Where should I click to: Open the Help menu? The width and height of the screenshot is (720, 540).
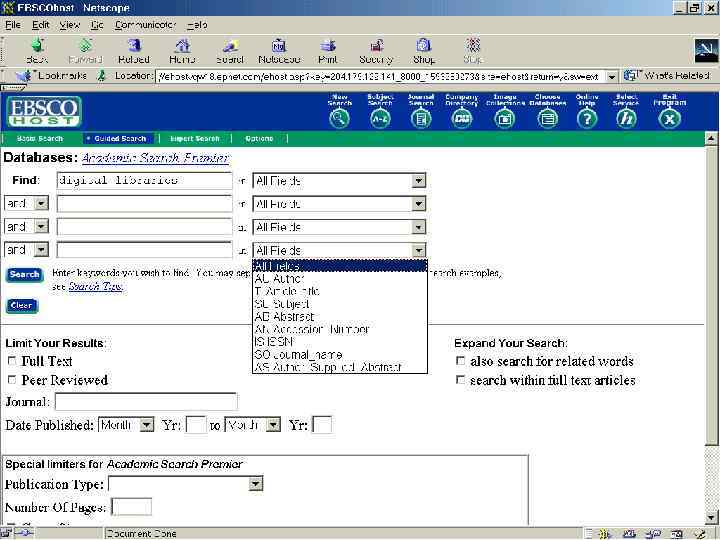[x=197, y=25]
